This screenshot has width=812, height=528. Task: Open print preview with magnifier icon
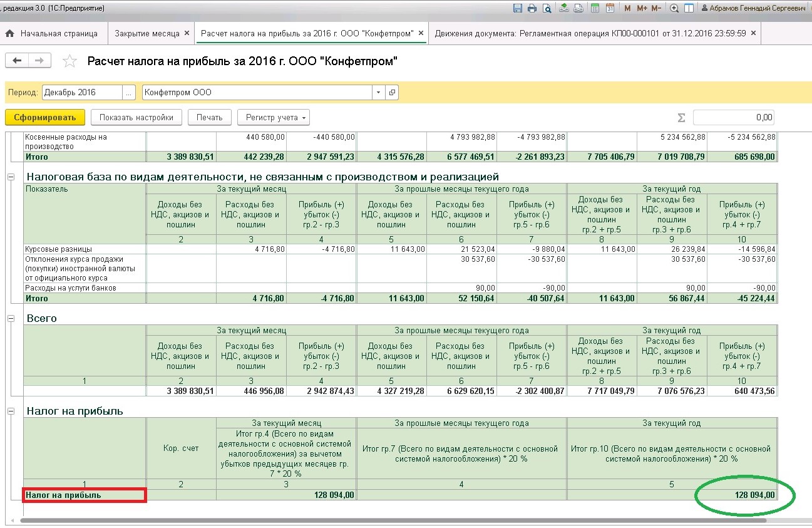pyautogui.click(x=547, y=8)
